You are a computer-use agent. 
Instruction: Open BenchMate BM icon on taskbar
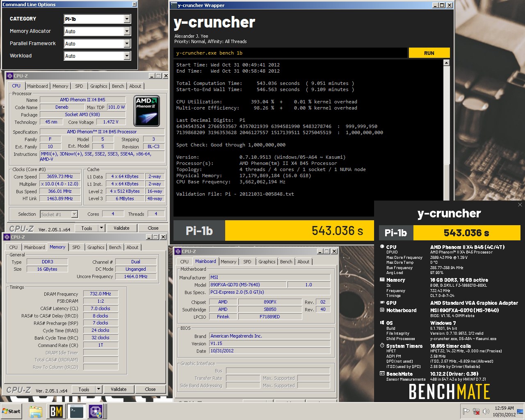(56, 411)
